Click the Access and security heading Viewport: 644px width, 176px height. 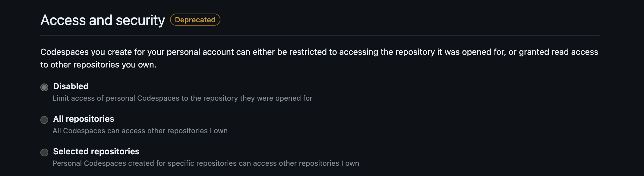tap(103, 20)
